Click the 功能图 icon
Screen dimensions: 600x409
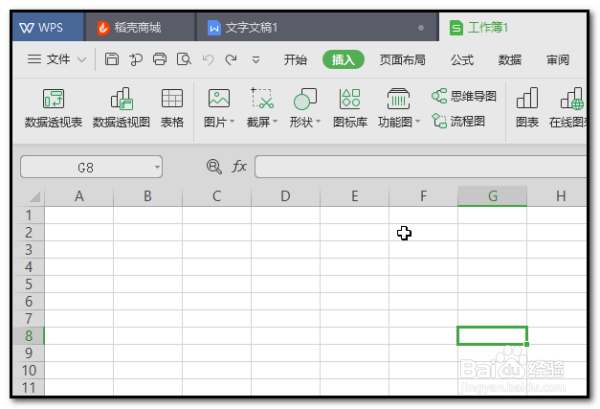pos(398,99)
